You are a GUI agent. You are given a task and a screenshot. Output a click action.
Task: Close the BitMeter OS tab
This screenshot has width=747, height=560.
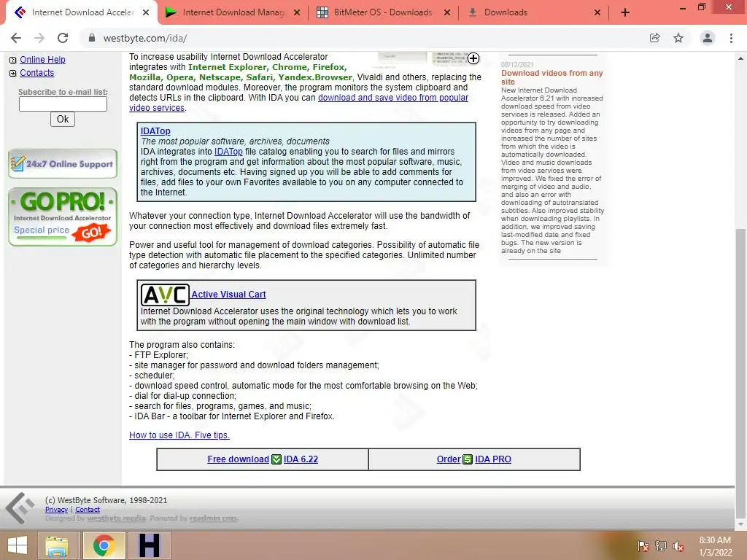(x=447, y=12)
